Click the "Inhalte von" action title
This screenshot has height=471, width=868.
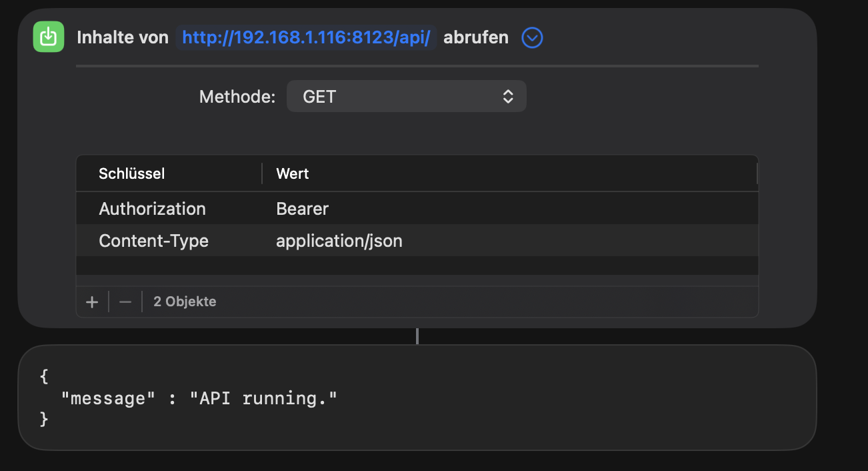(123, 38)
